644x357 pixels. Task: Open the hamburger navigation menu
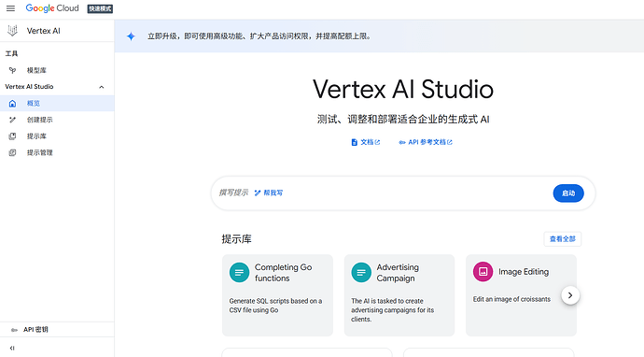[10, 8]
